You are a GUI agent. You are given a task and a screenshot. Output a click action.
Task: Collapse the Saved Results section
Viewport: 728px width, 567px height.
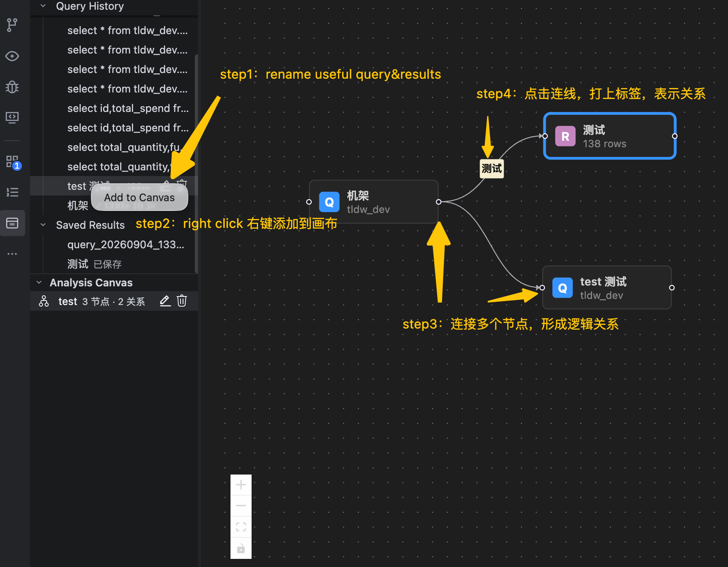pos(43,225)
